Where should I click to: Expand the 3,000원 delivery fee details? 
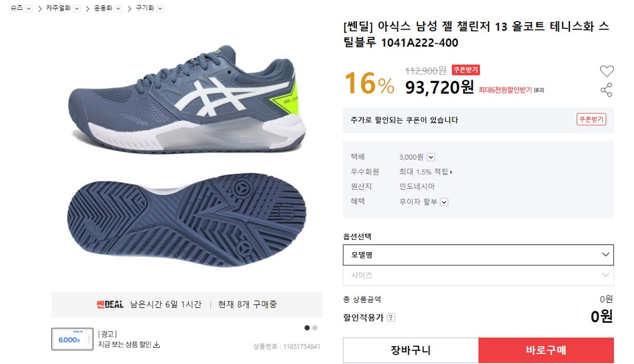[x=431, y=158]
